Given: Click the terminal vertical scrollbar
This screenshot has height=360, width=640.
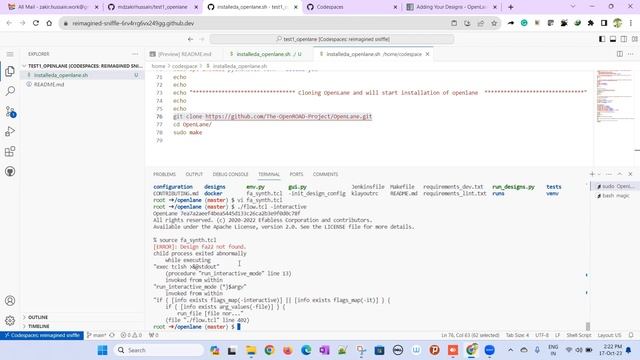Looking at the screenshot, I should (x=588, y=326).
